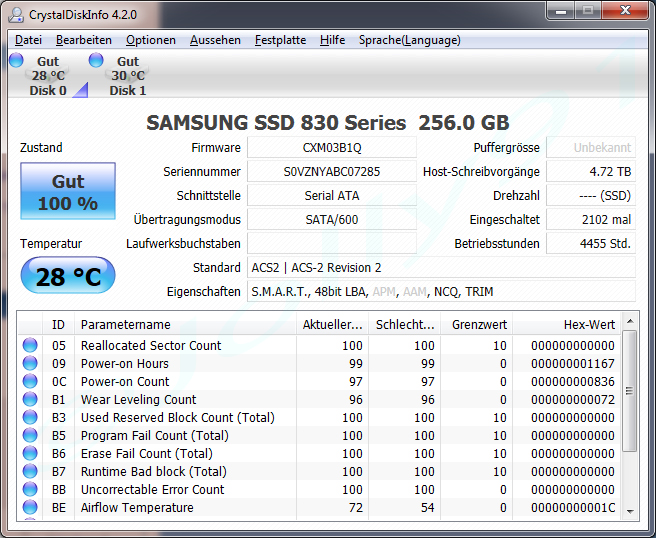Select Program Fail Count (Total) text
Viewport: 656px width, 538px height.
click(155, 436)
